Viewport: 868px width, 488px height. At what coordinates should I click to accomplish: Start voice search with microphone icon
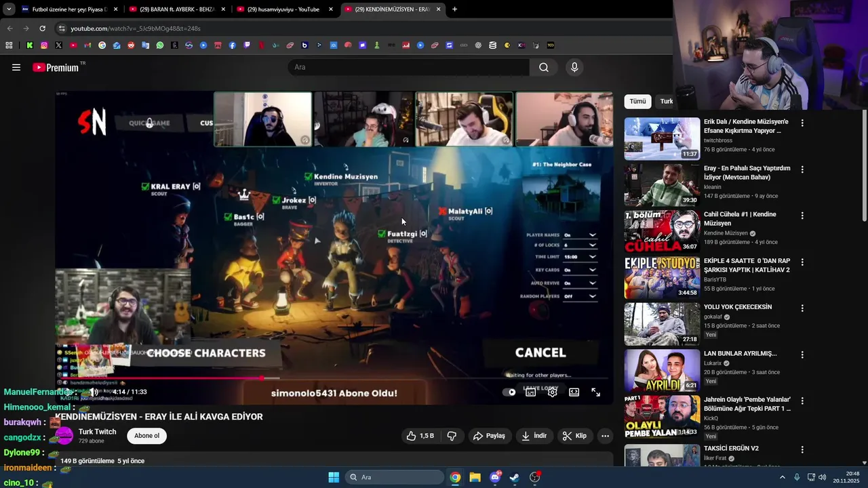point(574,67)
